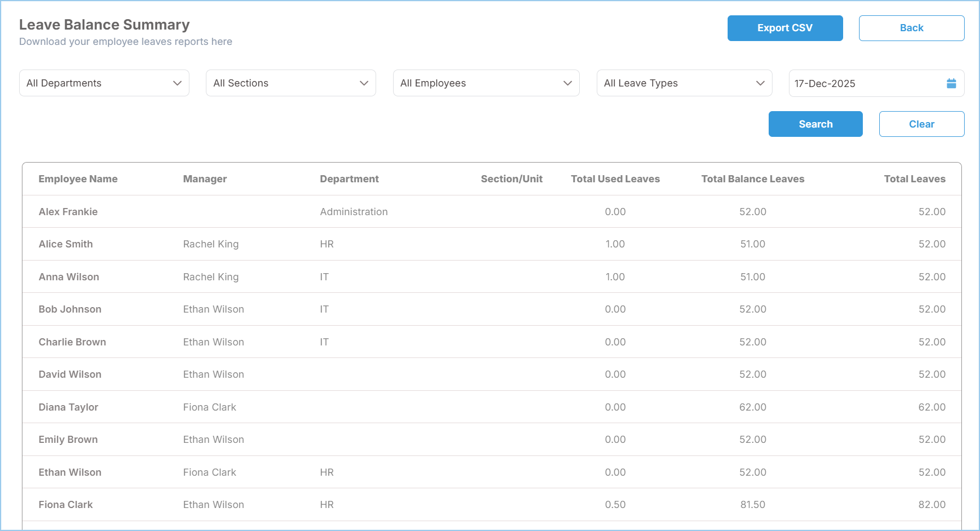Run the Search button
980x531 pixels.
[x=816, y=124]
